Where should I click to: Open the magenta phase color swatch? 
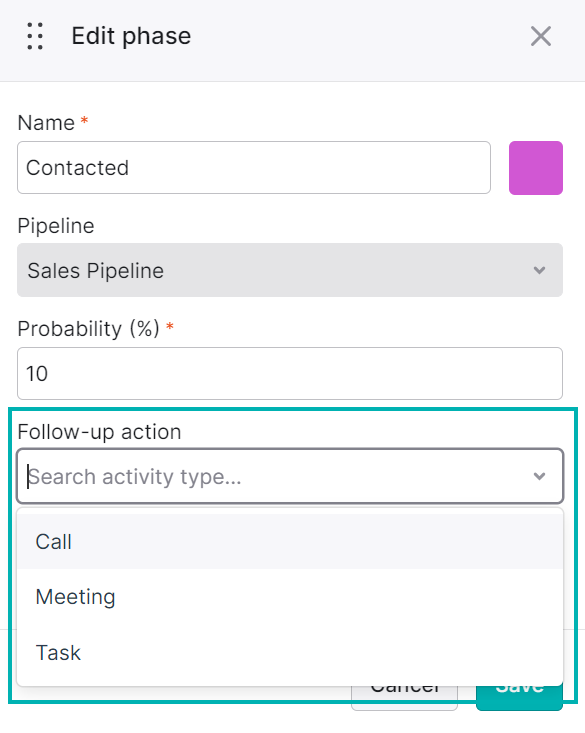pos(536,168)
